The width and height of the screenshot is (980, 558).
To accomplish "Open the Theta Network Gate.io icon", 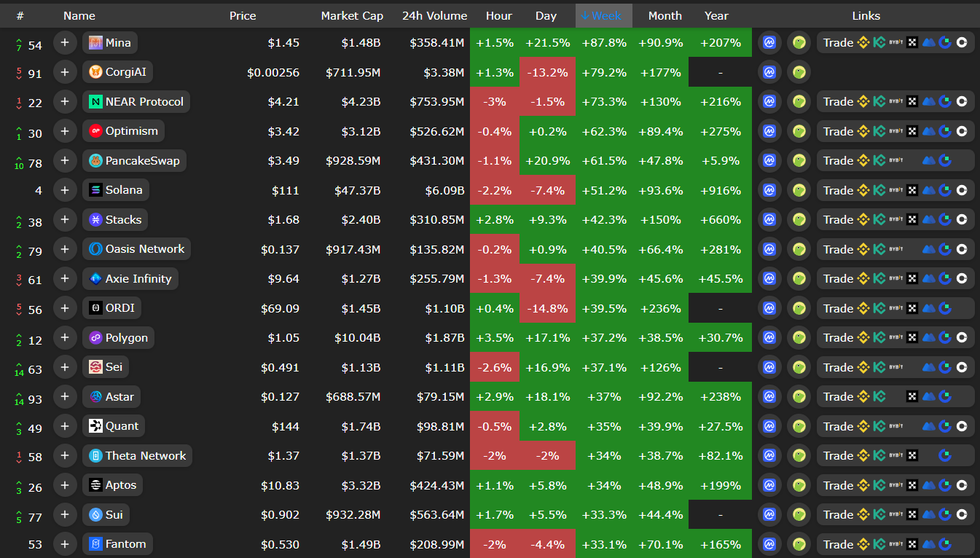I will point(945,456).
